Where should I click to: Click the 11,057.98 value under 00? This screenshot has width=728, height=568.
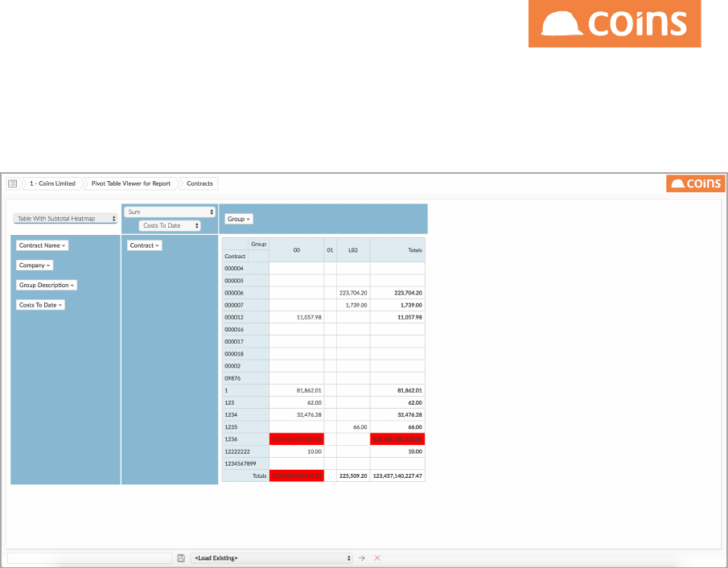pos(309,317)
